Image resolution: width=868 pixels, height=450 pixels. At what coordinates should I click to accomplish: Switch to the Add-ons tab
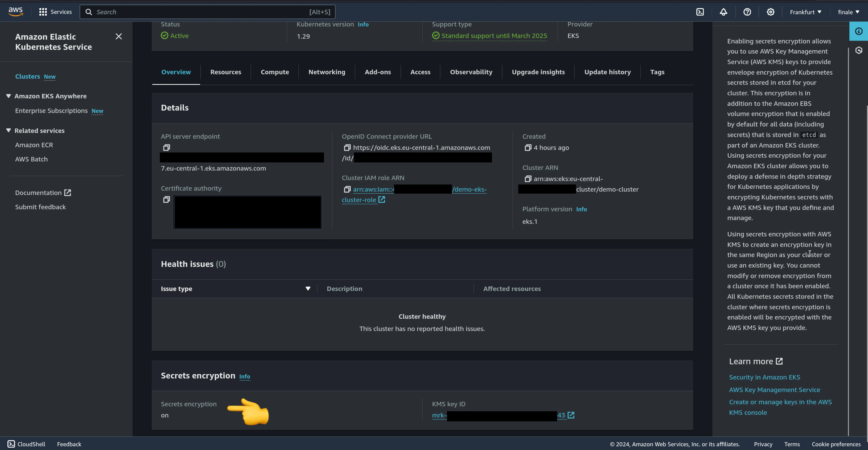coord(377,72)
